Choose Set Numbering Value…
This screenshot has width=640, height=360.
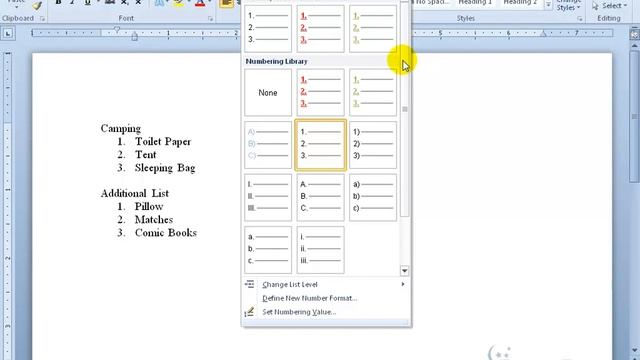coord(325,312)
